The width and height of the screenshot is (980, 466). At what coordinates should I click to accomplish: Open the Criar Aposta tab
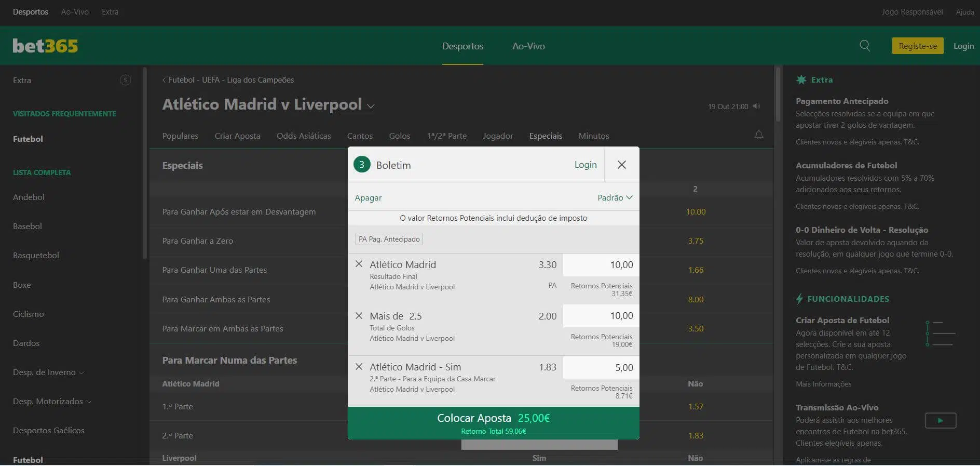tap(237, 136)
